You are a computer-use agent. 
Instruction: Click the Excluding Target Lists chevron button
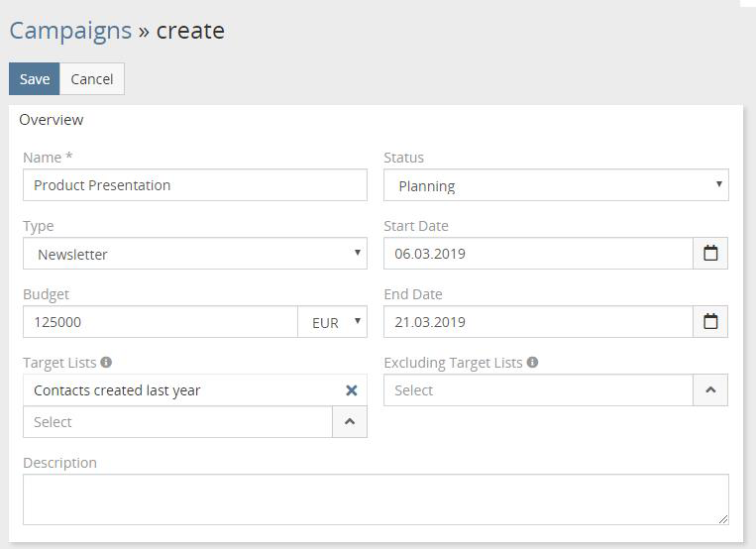coord(710,390)
